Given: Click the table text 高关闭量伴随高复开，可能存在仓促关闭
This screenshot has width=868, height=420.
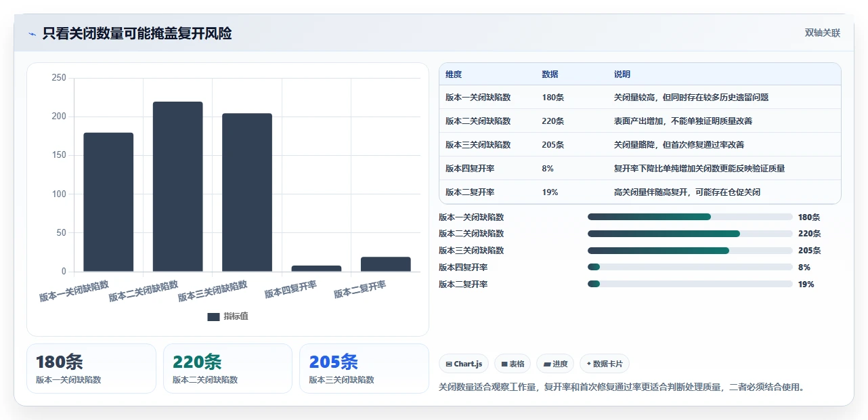Looking at the screenshot, I should [x=687, y=192].
